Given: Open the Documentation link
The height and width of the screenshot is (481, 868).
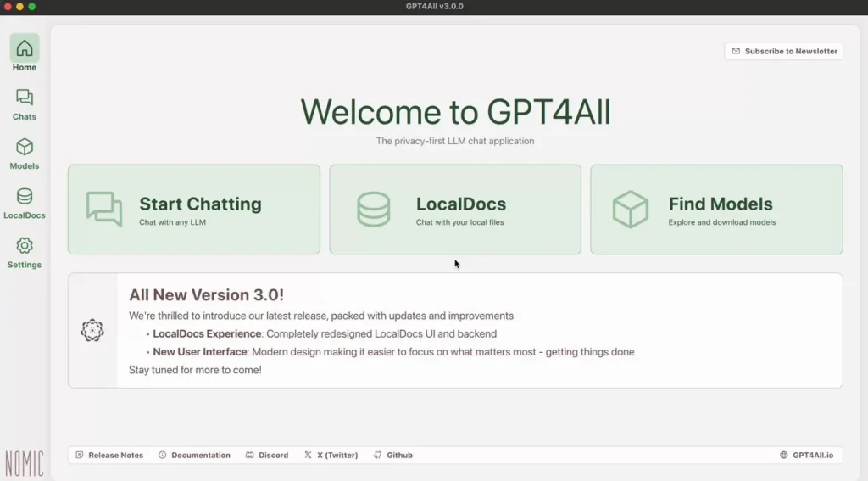Looking at the screenshot, I should point(194,456).
